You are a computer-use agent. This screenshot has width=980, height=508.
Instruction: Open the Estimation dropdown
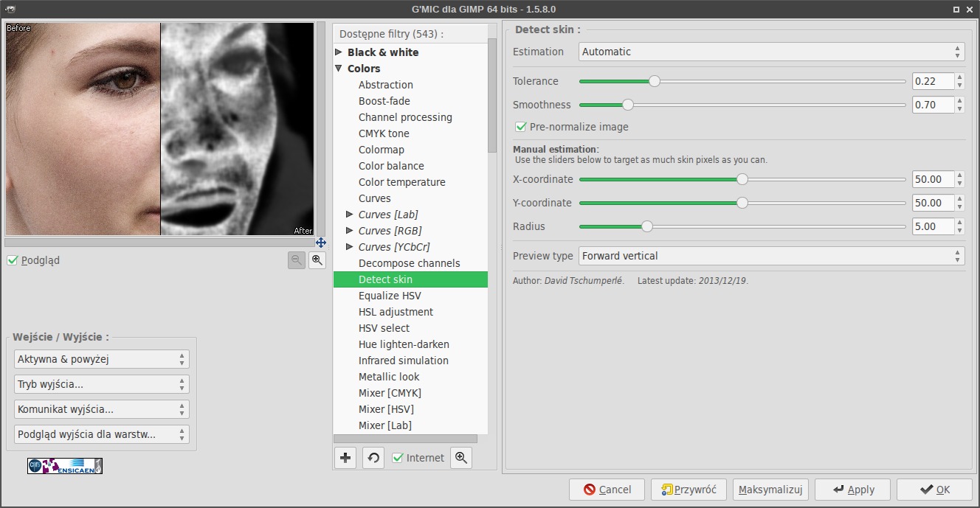(x=771, y=52)
